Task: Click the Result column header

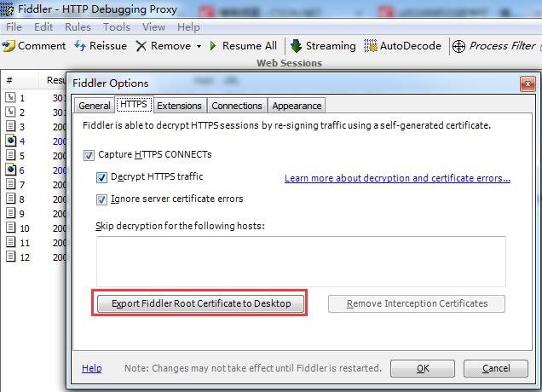Action: (56, 81)
